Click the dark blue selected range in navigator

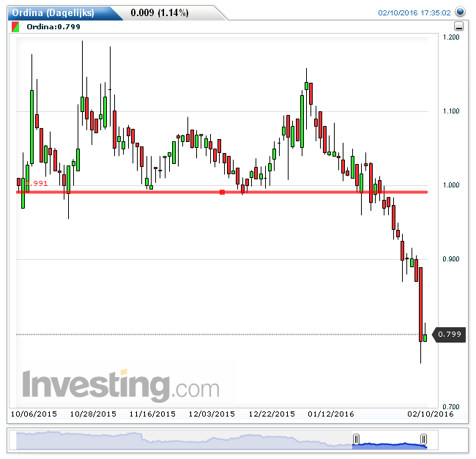tap(390, 446)
